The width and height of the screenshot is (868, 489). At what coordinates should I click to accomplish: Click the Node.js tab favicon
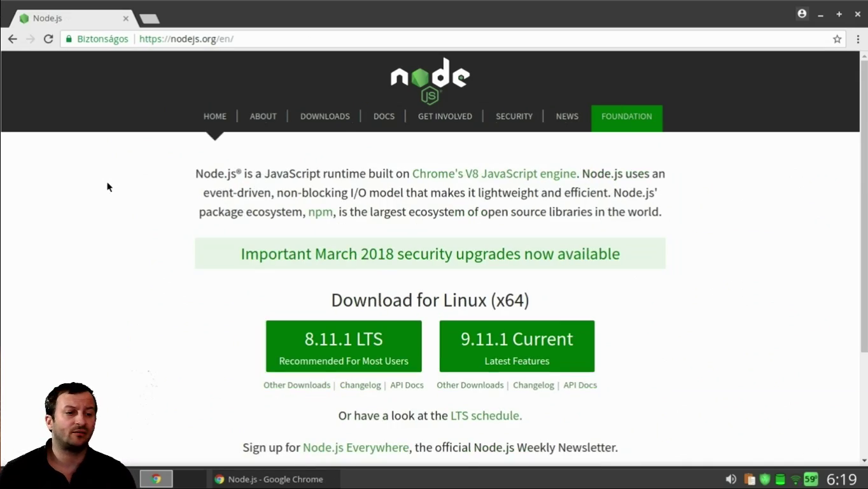pos(24,18)
